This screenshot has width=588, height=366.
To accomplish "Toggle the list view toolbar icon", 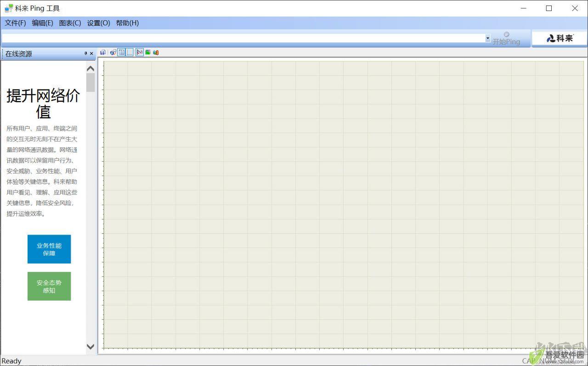I will coord(130,52).
